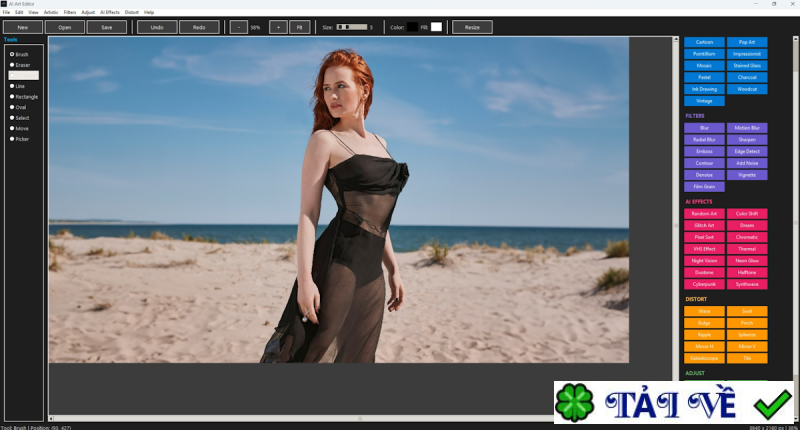Click the Fit zoom button

(x=300, y=27)
